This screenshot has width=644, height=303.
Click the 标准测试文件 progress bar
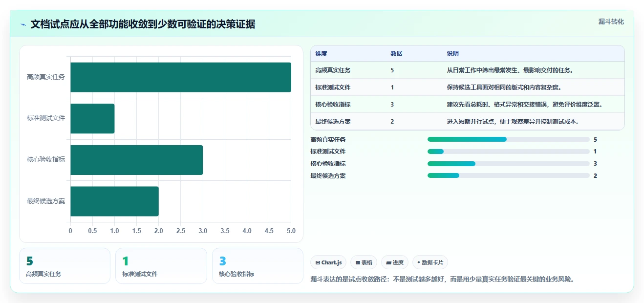(x=509, y=151)
